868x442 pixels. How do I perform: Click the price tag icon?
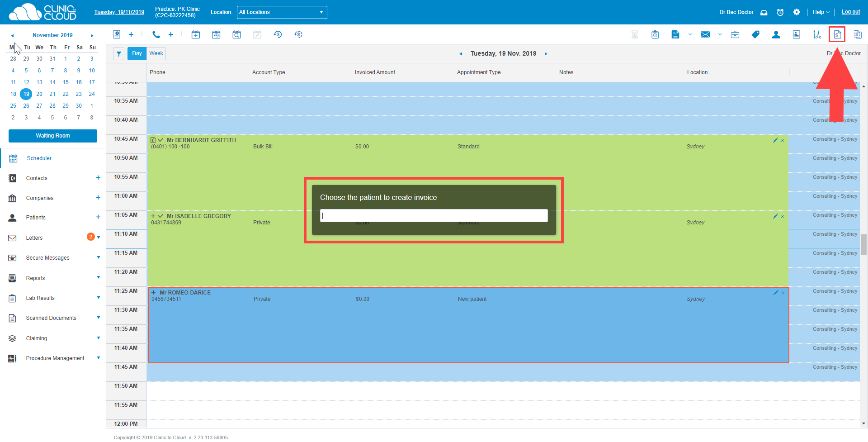755,34
